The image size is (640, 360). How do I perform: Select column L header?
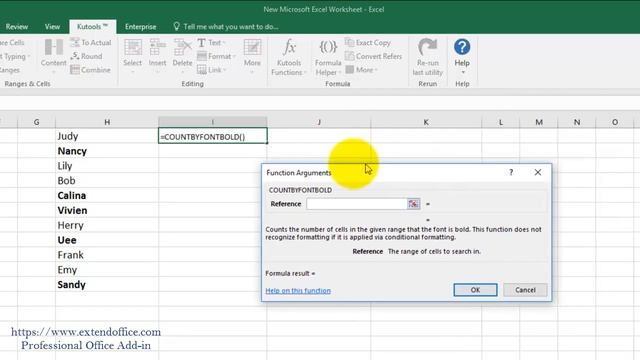[x=500, y=122]
